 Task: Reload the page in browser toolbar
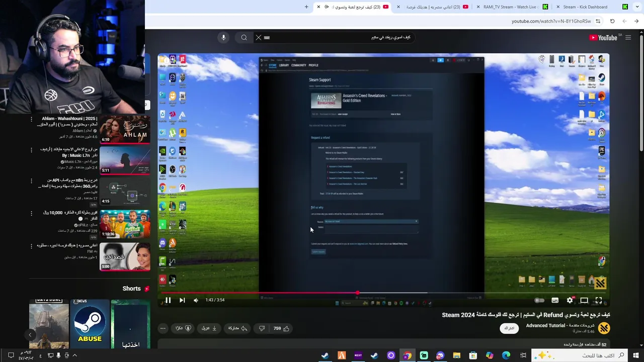click(x=612, y=21)
